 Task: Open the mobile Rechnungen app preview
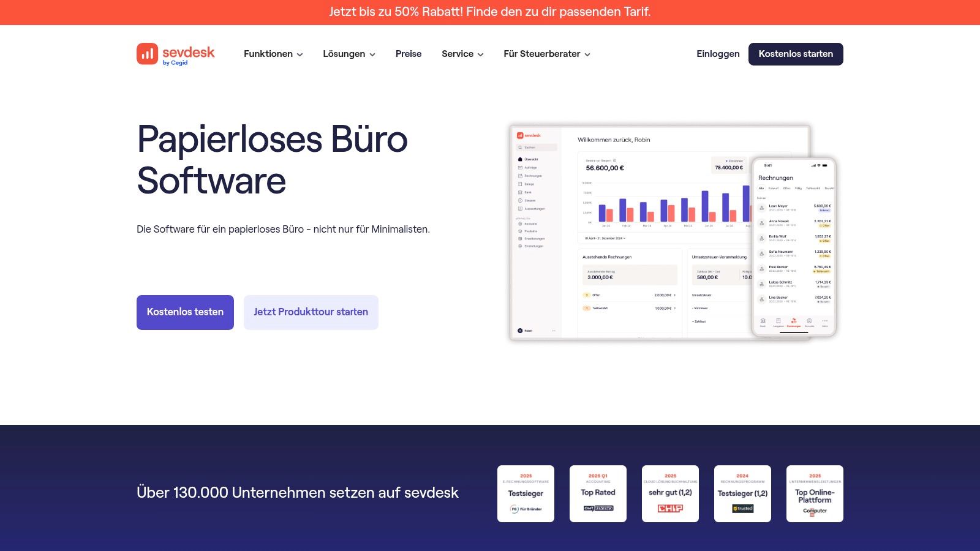pyautogui.click(x=794, y=247)
